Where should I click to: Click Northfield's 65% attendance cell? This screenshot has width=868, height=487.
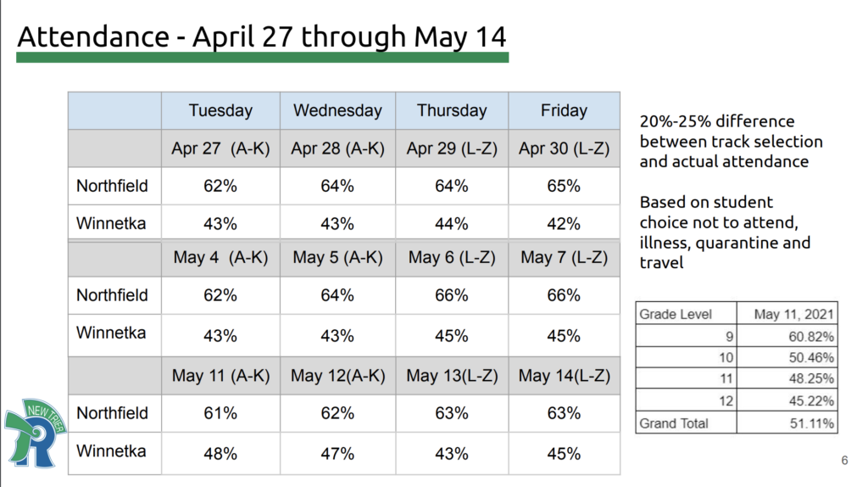click(564, 186)
